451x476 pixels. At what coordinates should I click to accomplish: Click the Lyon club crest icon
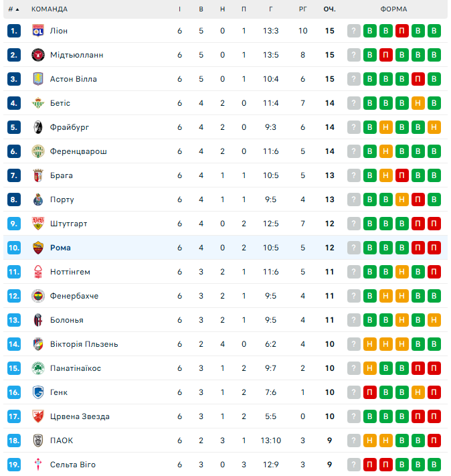[x=37, y=31]
